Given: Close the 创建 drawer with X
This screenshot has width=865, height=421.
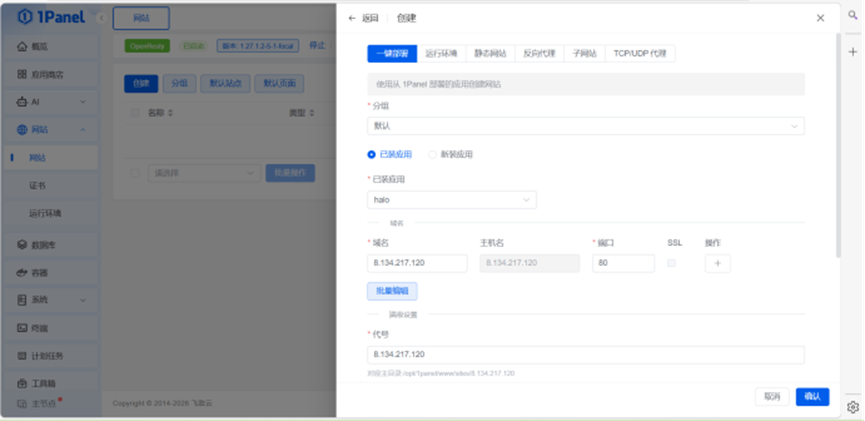Looking at the screenshot, I should pyautogui.click(x=820, y=18).
